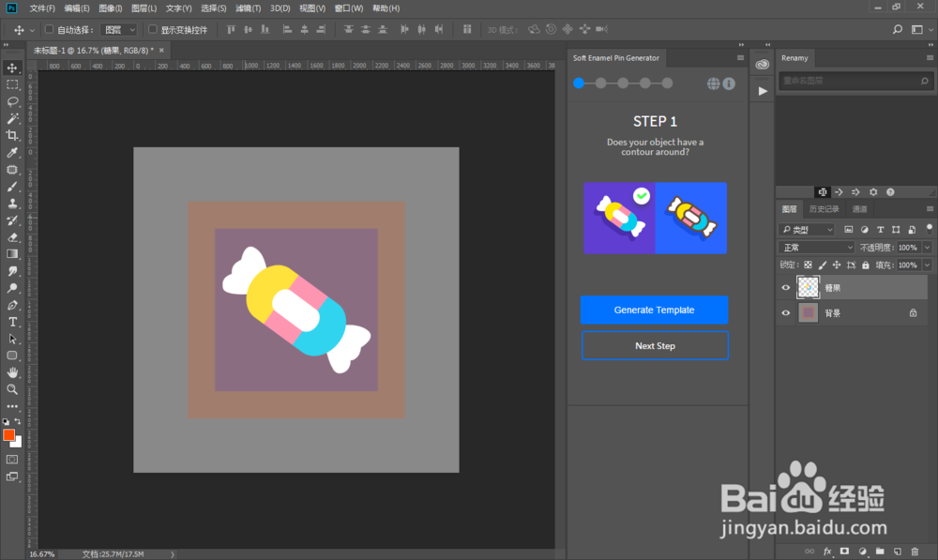Click the Next Step button

(x=655, y=346)
